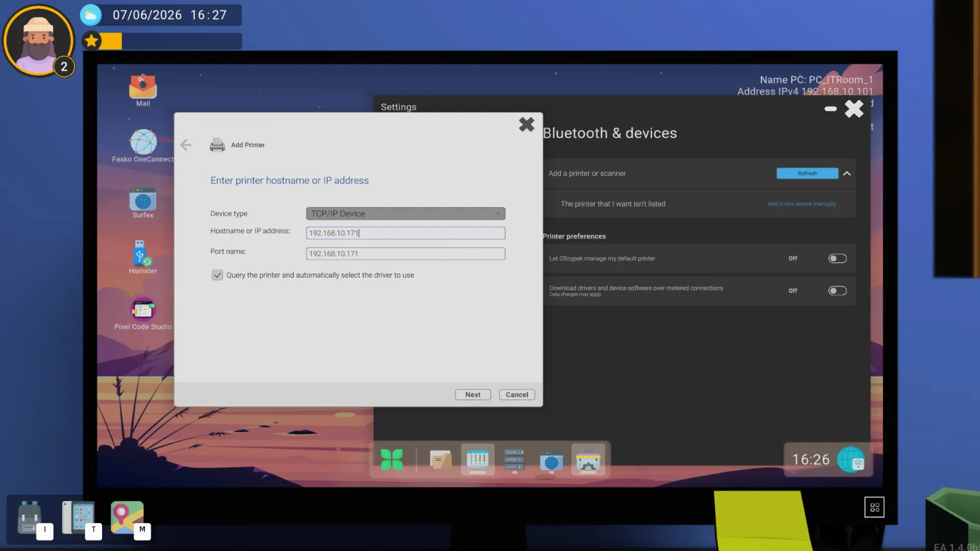Toggle download drivers over metered connections switch

[838, 291]
